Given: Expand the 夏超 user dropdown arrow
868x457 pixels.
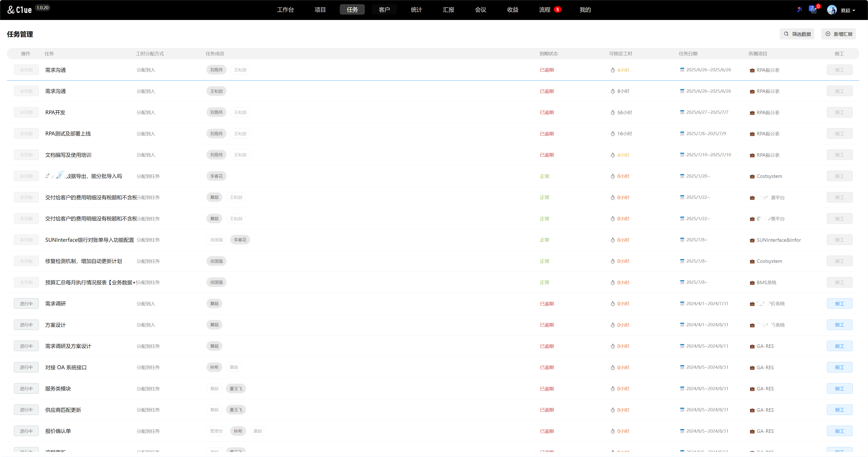Looking at the screenshot, I should [854, 10].
